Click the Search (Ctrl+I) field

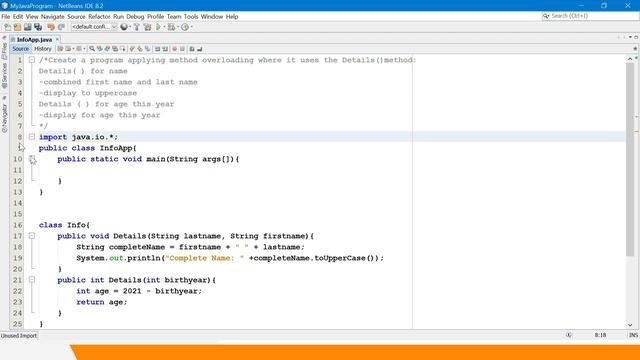pos(590,16)
